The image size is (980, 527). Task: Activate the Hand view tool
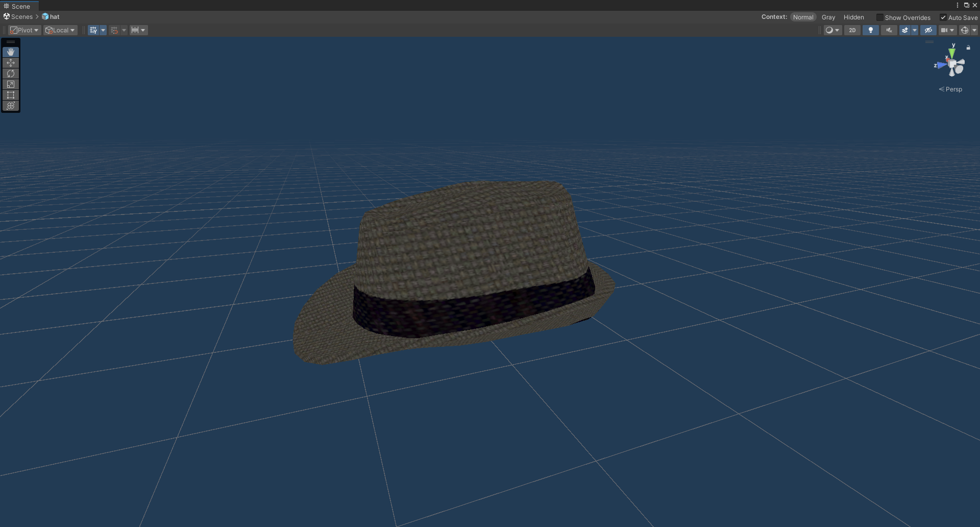click(11, 52)
